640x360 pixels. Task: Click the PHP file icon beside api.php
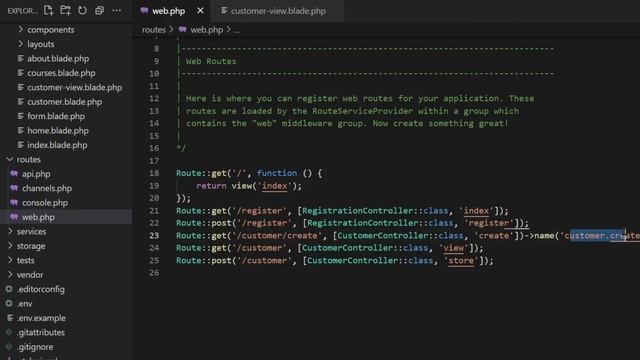point(14,174)
